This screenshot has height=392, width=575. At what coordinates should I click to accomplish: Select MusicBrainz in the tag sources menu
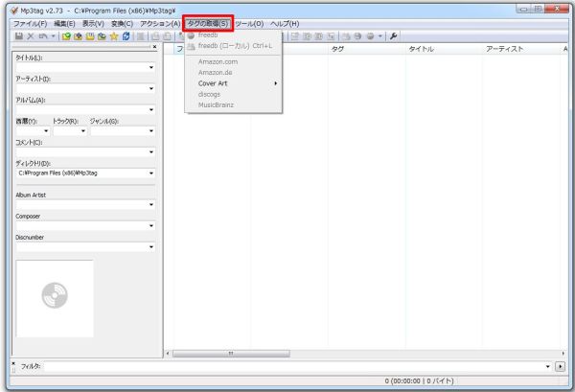pos(234,104)
